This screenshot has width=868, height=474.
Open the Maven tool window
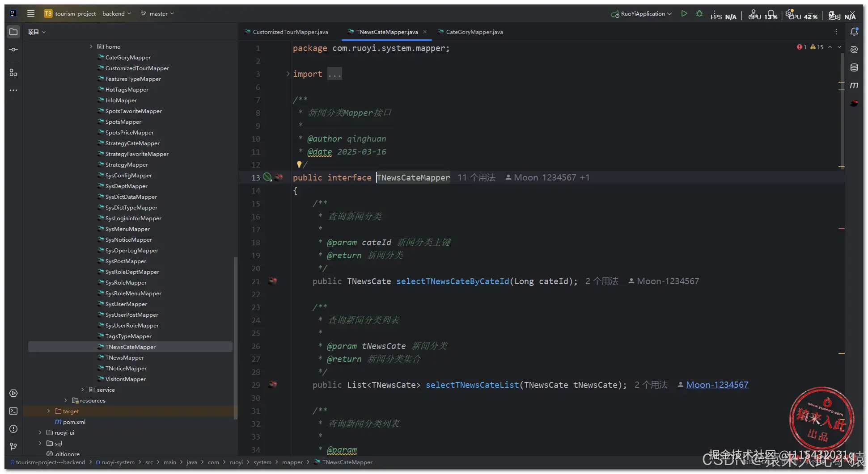tap(854, 85)
